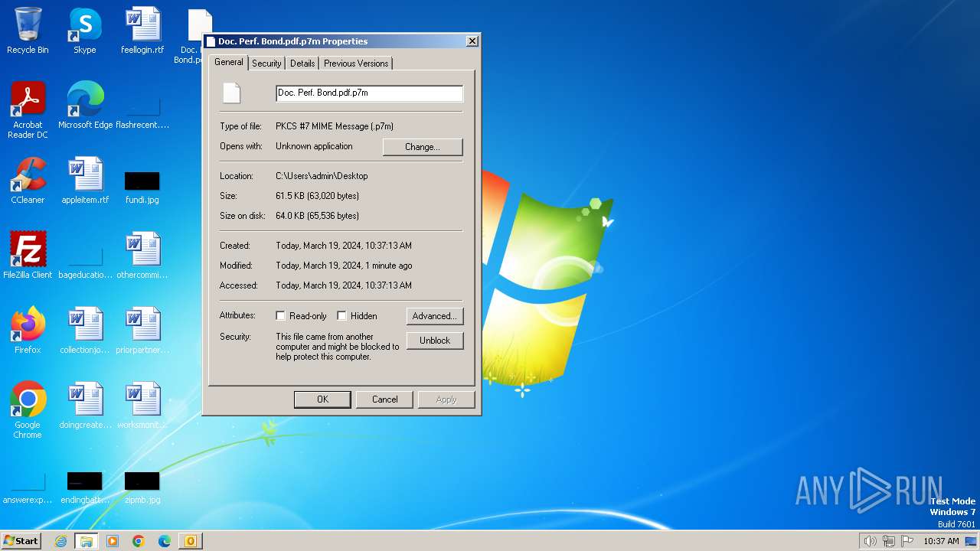Enable the Hidden attribute checkbox
The width and height of the screenshot is (980, 551).
[341, 316]
